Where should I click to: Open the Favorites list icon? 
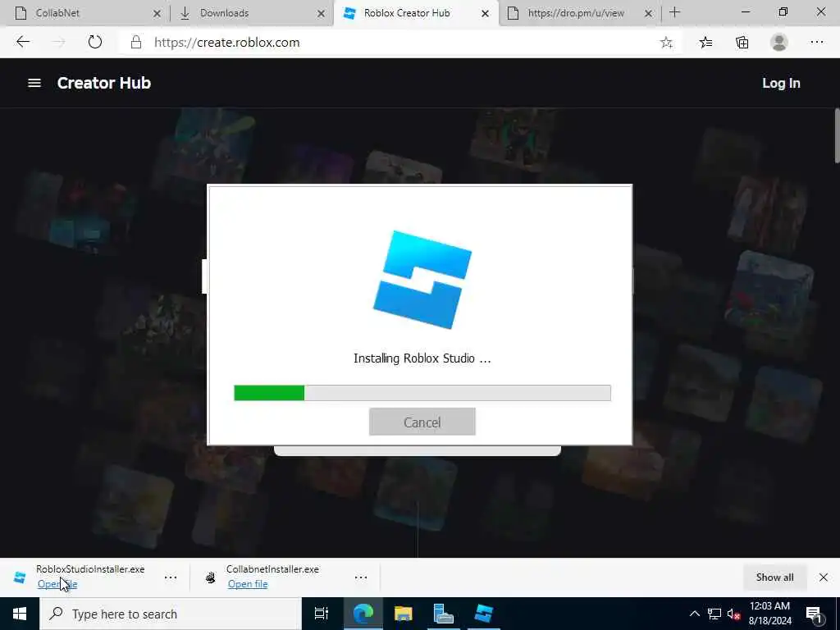click(705, 43)
